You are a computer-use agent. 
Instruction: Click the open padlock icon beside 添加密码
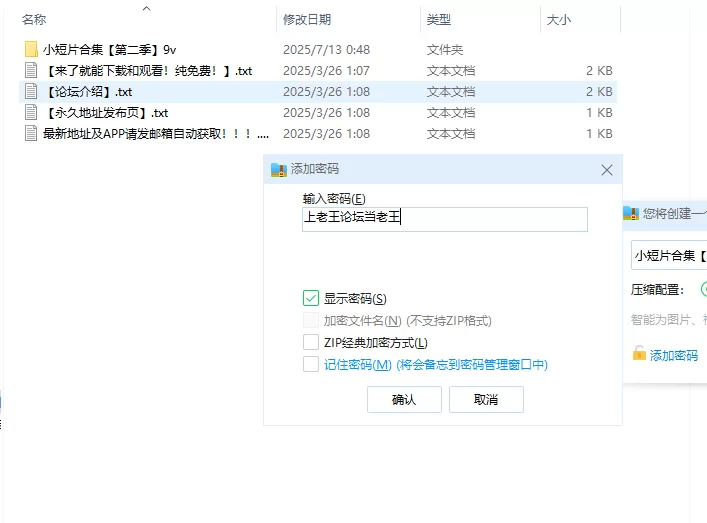(639, 353)
